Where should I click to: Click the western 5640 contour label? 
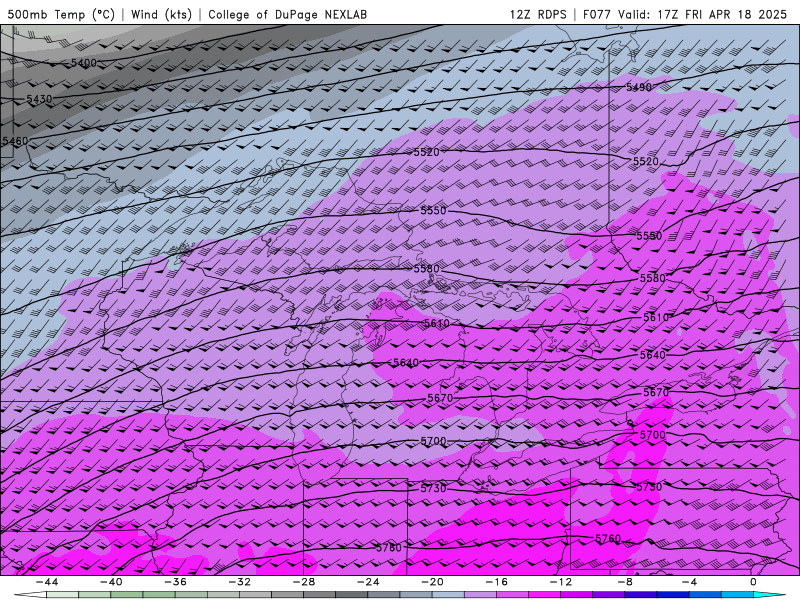(x=406, y=362)
